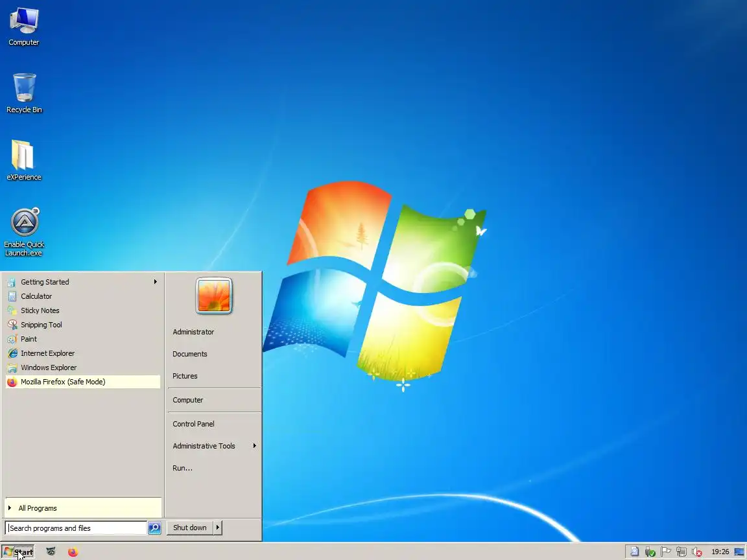747x560 pixels.
Task: Click the Paint palette icon
Action: 12,339
